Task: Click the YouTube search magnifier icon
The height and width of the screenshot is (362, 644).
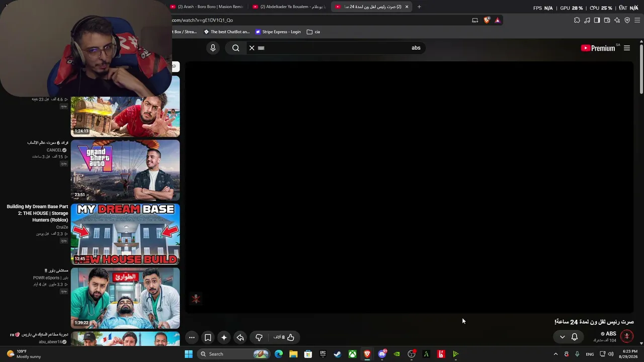Action: tap(235, 48)
